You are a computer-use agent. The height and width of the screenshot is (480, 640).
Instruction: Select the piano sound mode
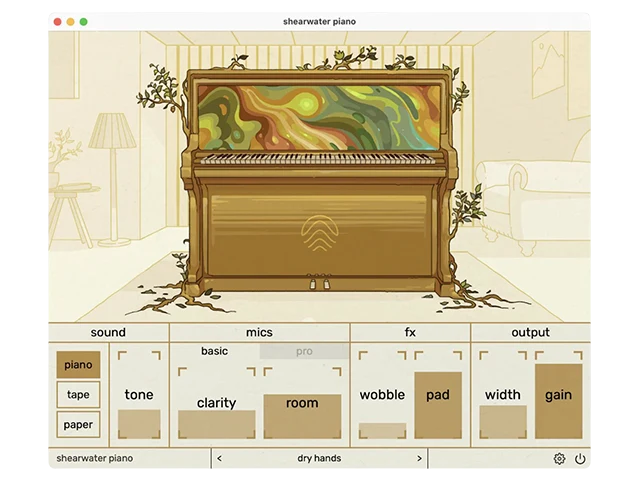[x=78, y=364]
